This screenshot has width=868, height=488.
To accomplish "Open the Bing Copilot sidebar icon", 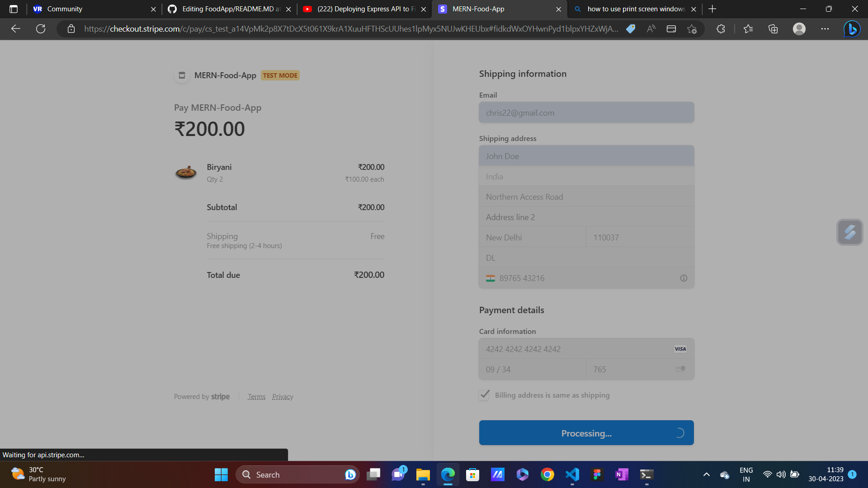I will 852,29.
